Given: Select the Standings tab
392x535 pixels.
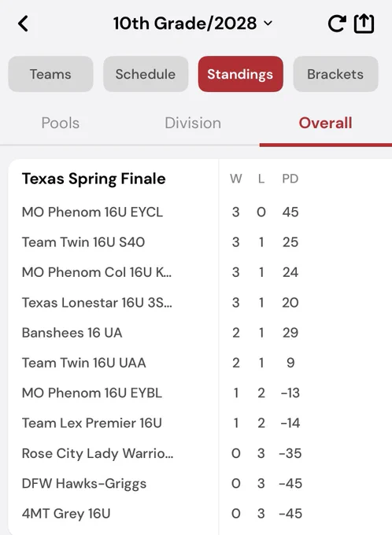Looking at the screenshot, I should tap(240, 74).
